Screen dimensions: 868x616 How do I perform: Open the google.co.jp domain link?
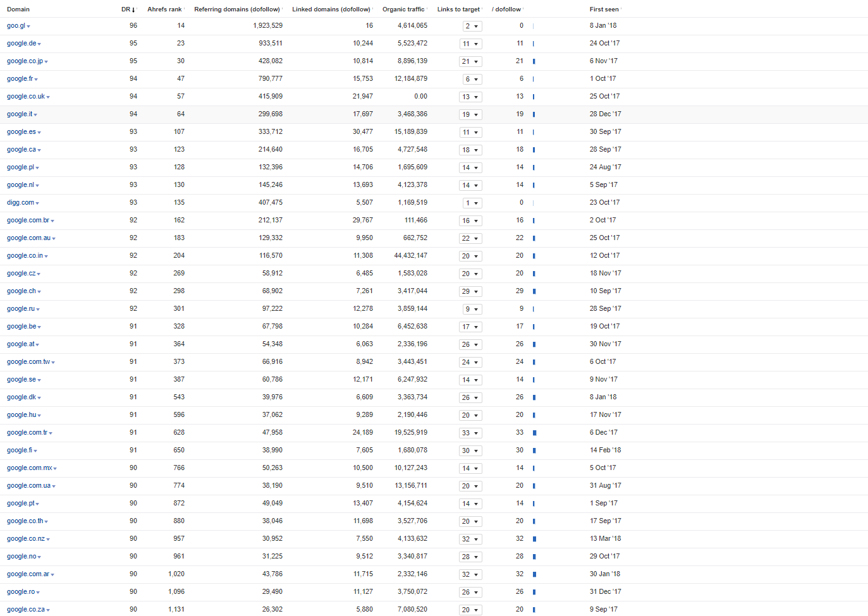(25, 61)
